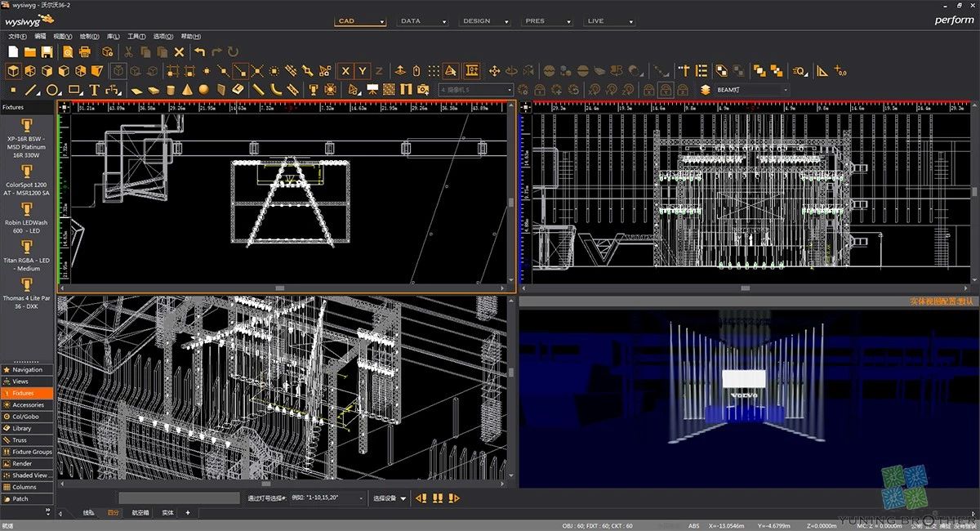Click the Print icon
This screenshot has height=531, width=980.
(84, 51)
